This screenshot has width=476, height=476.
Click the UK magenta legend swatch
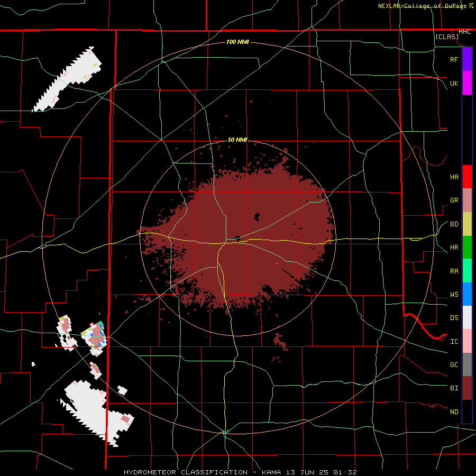coord(467,83)
